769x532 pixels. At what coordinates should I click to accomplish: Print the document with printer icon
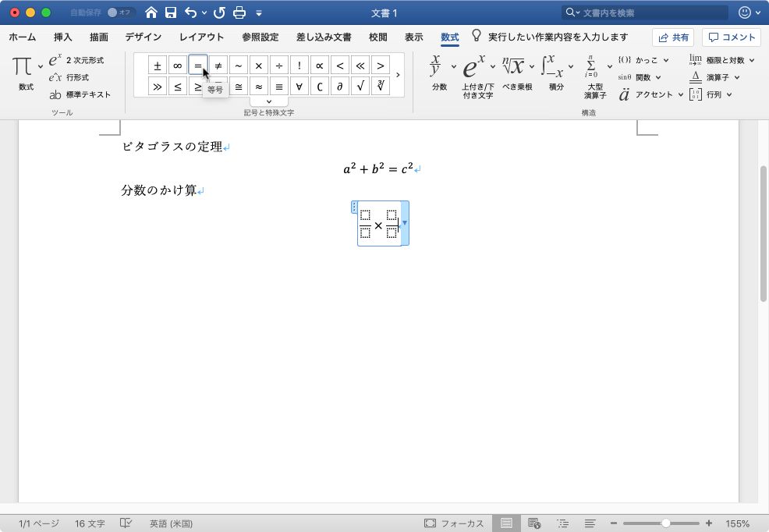click(239, 12)
